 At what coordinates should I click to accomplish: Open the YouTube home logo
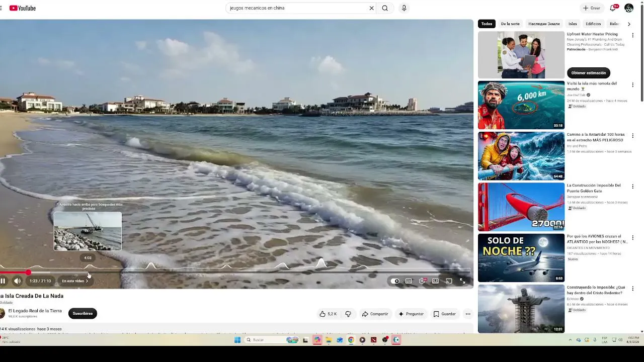coord(23,8)
